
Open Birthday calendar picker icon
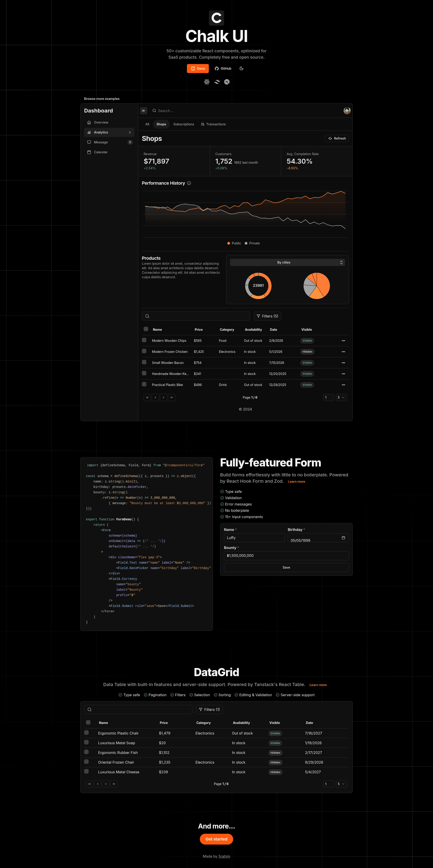(343, 538)
